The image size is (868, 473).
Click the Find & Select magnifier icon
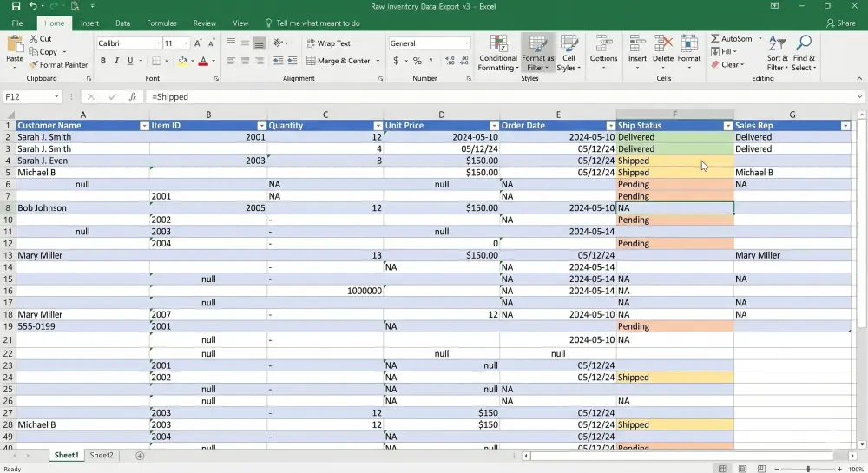[x=803, y=43]
